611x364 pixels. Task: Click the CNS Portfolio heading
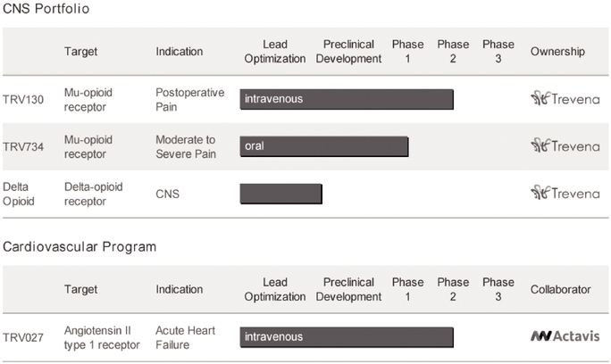click(46, 9)
